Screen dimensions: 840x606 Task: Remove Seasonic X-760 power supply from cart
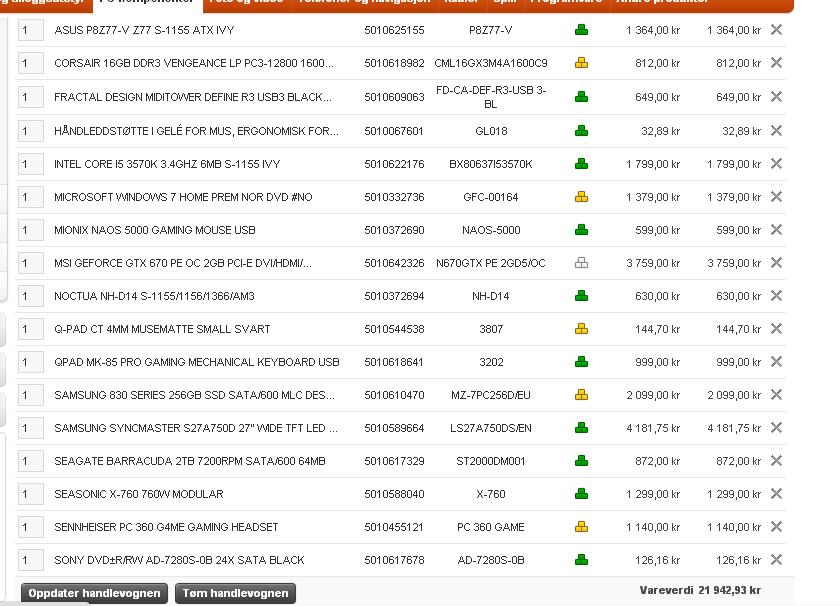[x=776, y=493]
